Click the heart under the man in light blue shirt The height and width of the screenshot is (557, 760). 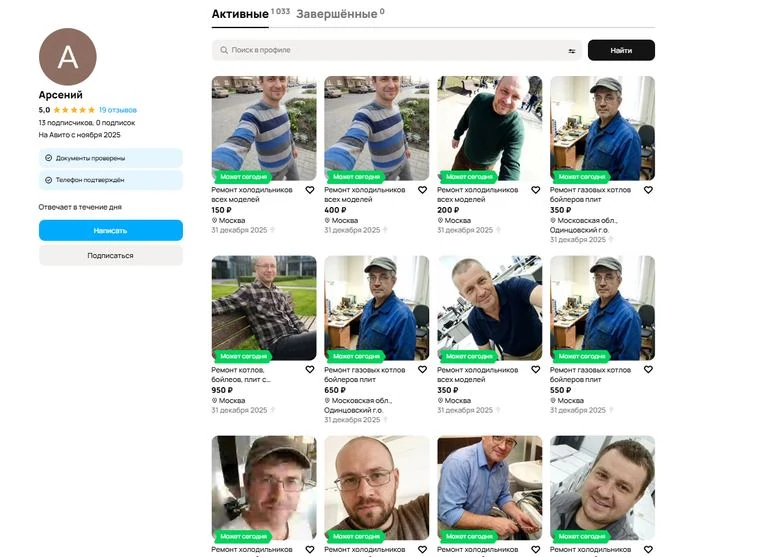pyautogui.click(x=536, y=549)
